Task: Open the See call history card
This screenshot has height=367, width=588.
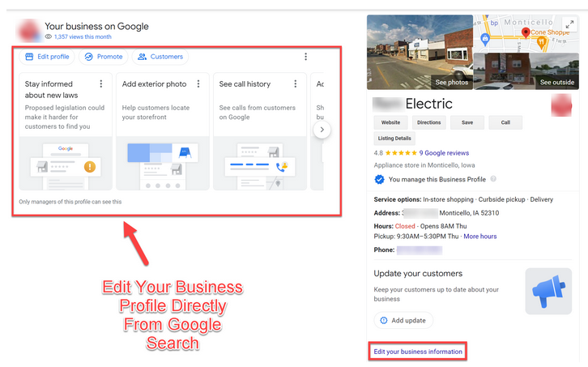Action: coord(260,131)
